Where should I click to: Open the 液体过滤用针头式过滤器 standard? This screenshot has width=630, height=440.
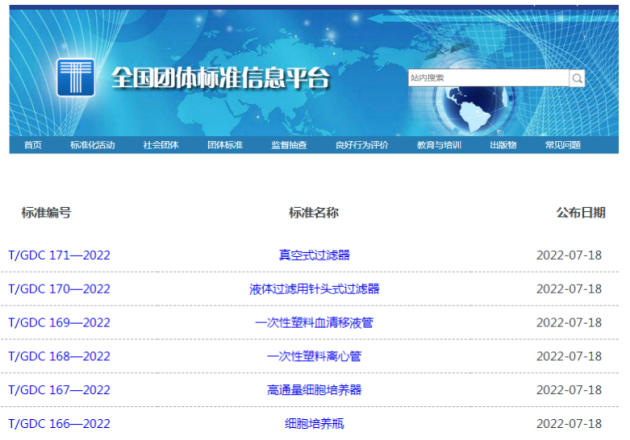[314, 289]
